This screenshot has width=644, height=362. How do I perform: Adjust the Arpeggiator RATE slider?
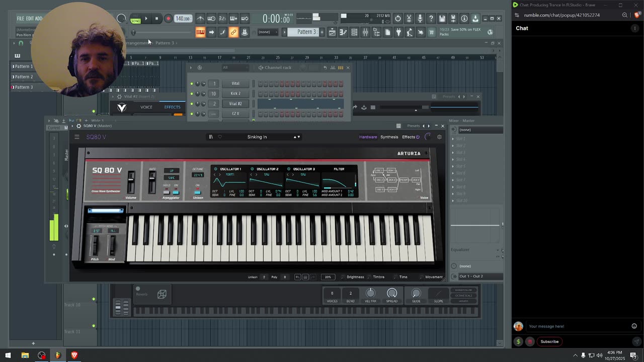[x=152, y=182]
